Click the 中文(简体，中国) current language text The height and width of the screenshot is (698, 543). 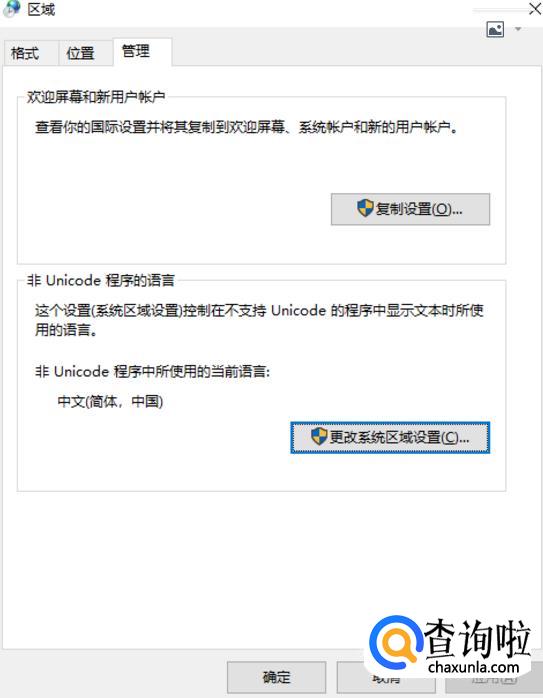point(110,402)
